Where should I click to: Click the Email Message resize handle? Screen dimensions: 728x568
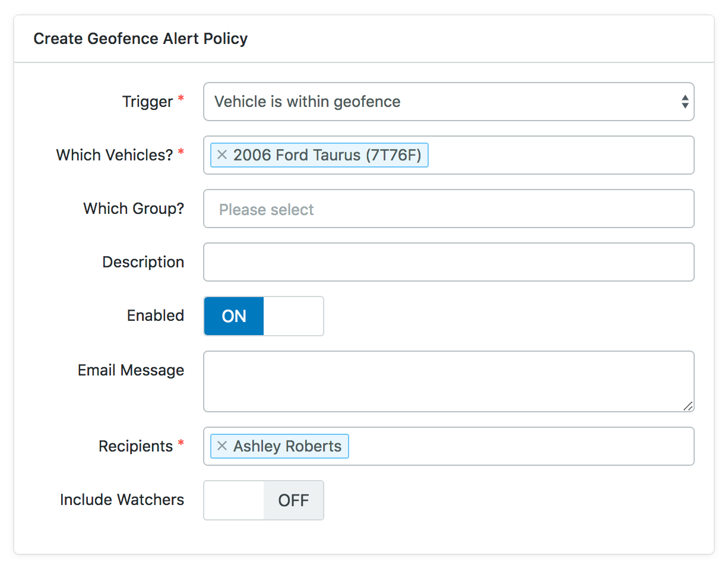[688, 406]
